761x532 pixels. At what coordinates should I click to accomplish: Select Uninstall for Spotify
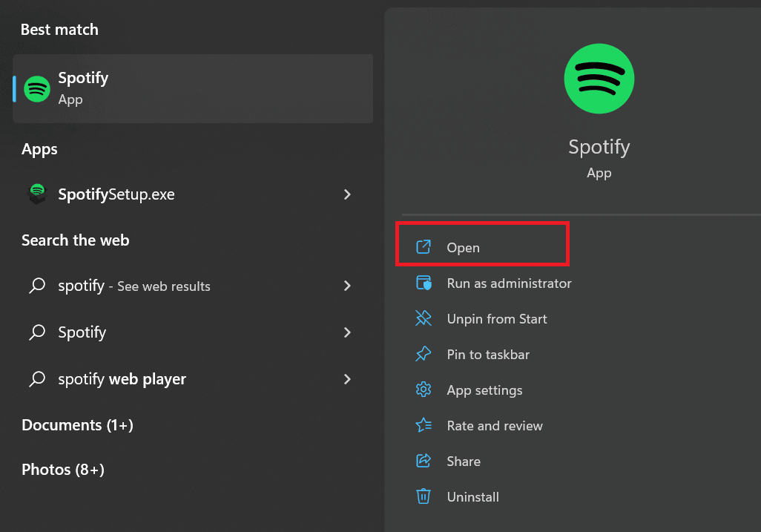(473, 497)
